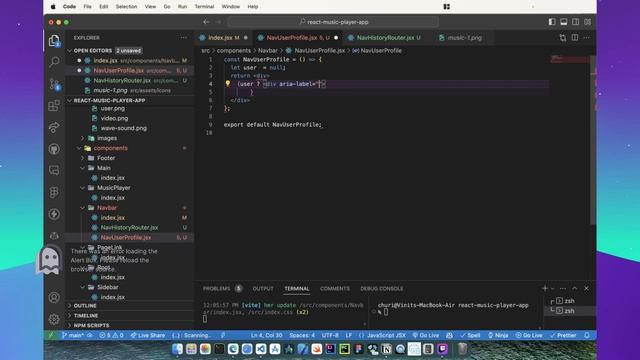The image size is (640, 360).
Task: Open the Source Control view
Action: pos(54,84)
